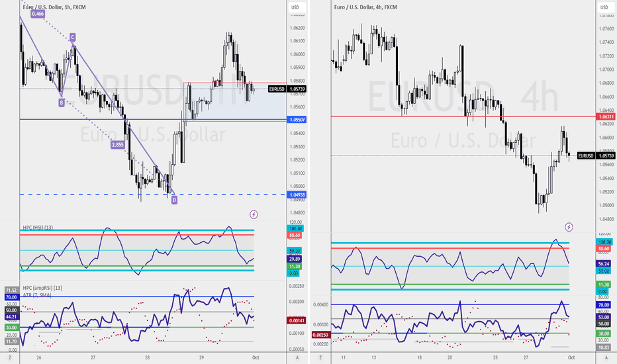Image resolution: width=617 pixels, height=364 pixels.
Task: Click the 1.05739 last price on 4h chart
Action: (606, 156)
